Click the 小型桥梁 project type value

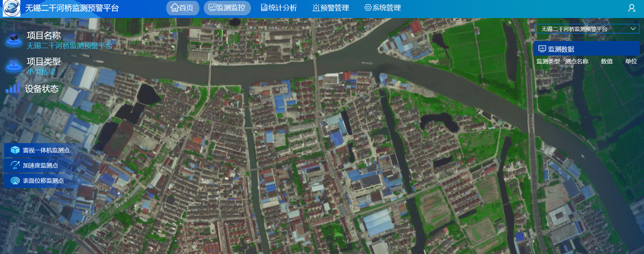coord(41,72)
